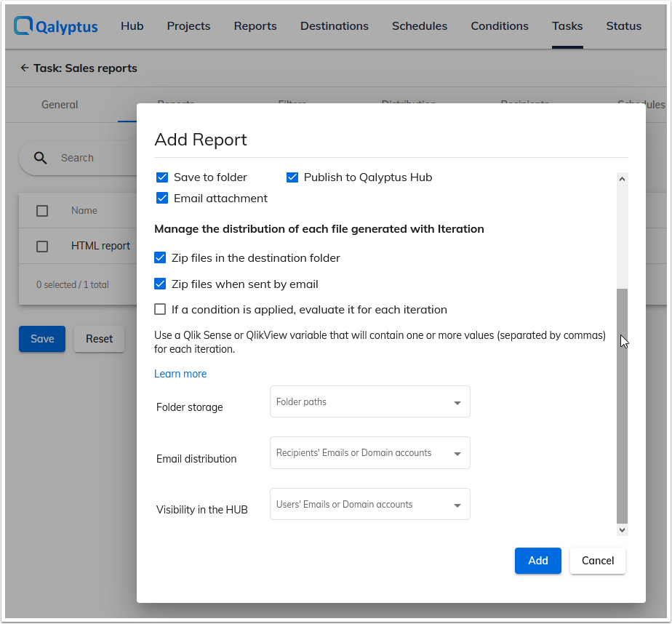Open the General tab
672x624 pixels.
[59, 105]
